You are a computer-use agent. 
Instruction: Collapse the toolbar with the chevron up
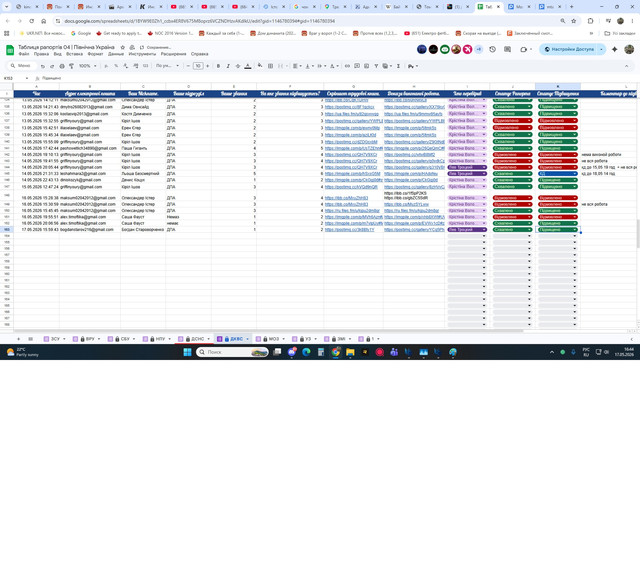click(627, 66)
